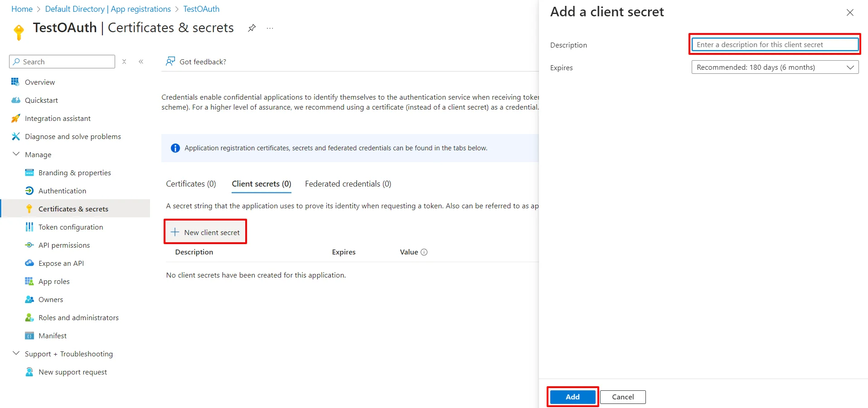The height and width of the screenshot is (408, 868).
Task: Collapse the Support + Troubleshooting section
Action: [16, 354]
